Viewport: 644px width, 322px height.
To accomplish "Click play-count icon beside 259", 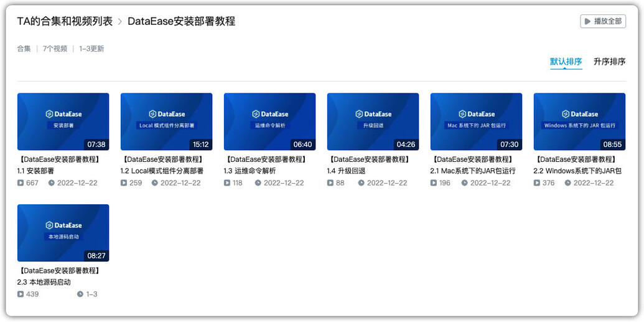I will click(x=124, y=182).
